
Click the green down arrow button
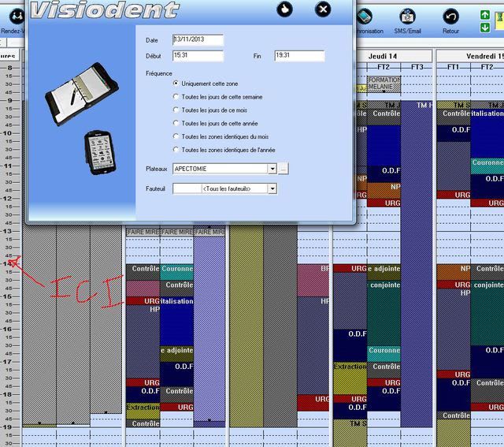coord(485,28)
